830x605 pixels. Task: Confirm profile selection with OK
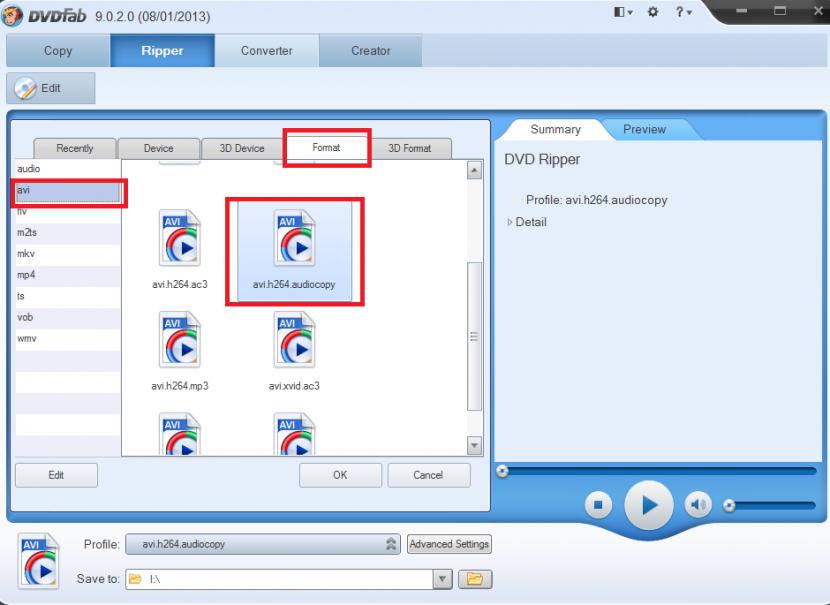(340, 475)
